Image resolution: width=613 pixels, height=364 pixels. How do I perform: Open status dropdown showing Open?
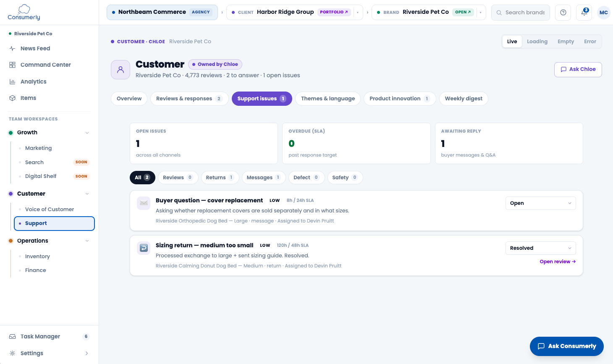[540, 203]
